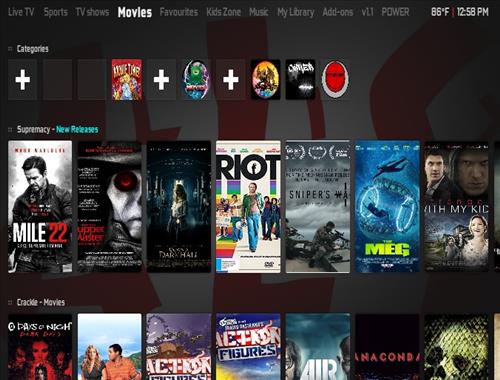The width and height of the screenshot is (500, 380).
Task: Select the skull snakeskin movie poster
Action: 457,347
